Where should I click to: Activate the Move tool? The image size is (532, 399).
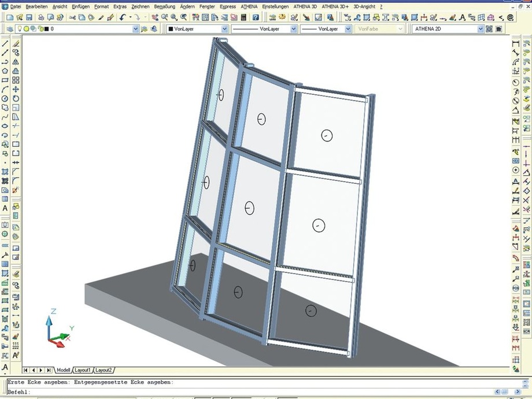(16, 89)
